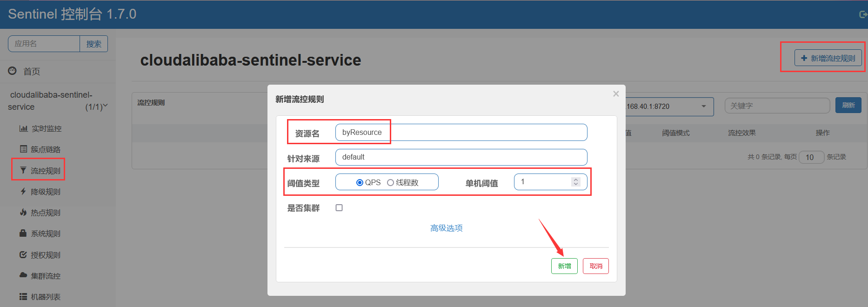Click the 单机阈值 number stepper arrows
This screenshot has height=307, width=868.
click(x=576, y=182)
